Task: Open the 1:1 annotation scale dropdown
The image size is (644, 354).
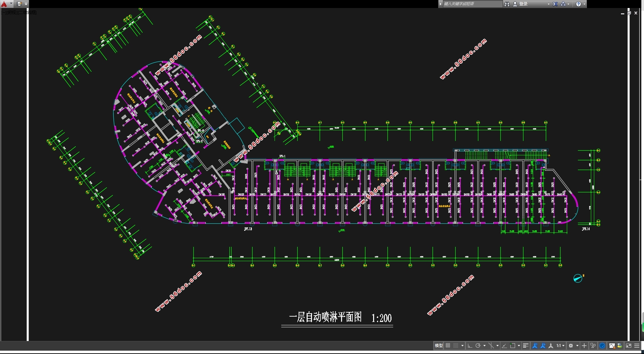Action: 561,346
